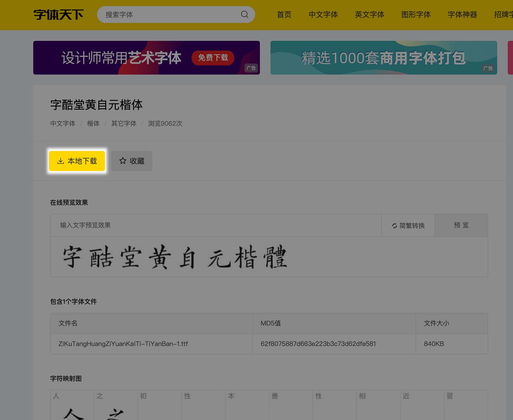Open the 图形字体 category menu
The image size is (513, 420).
[416, 14]
